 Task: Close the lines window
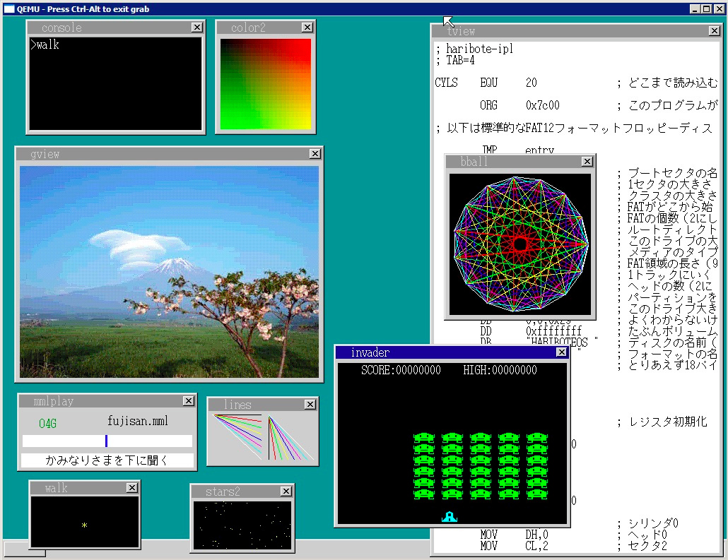(x=310, y=404)
